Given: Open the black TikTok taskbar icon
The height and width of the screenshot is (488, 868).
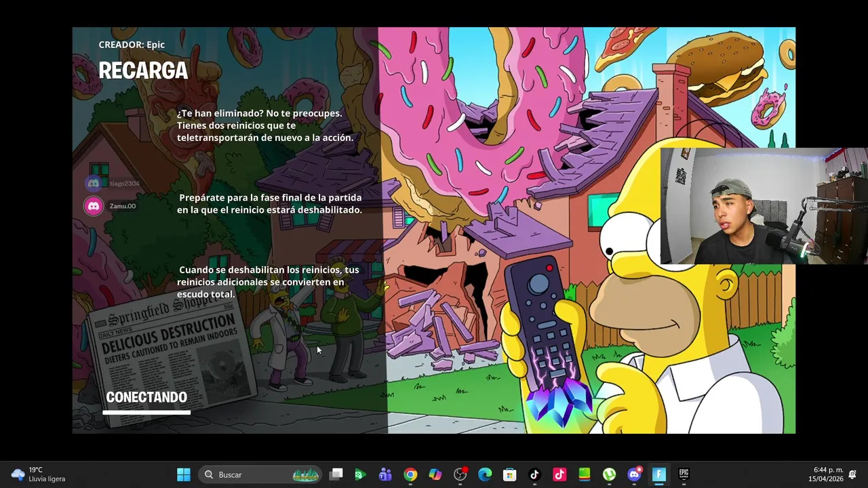Looking at the screenshot, I should pos(534,474).
